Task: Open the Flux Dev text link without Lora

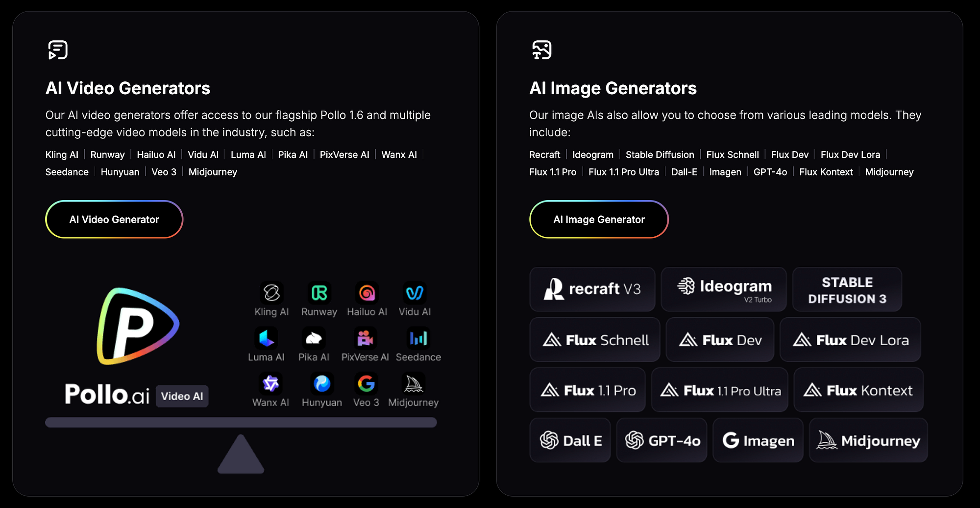Action: click(790, 155)
